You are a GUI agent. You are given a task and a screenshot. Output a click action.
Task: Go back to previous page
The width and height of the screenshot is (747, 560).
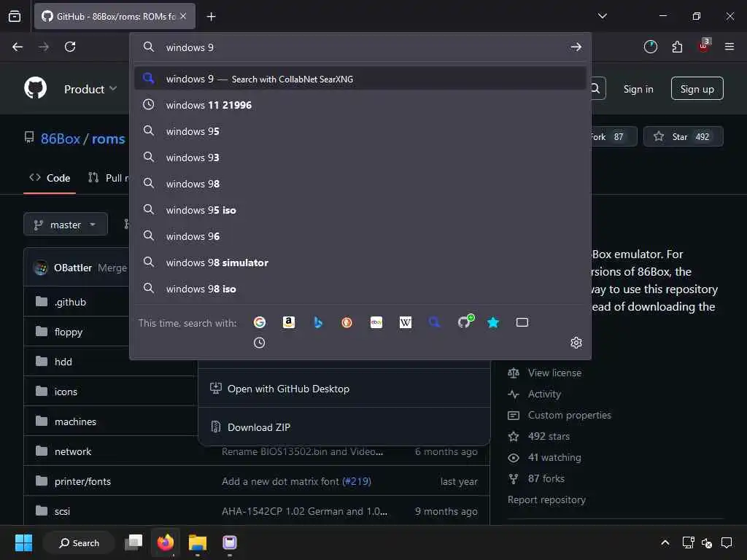[x=18, y=47]
